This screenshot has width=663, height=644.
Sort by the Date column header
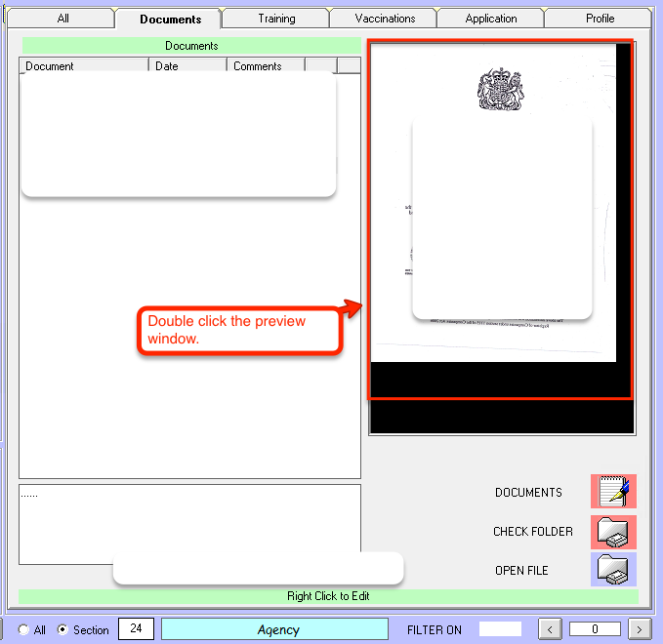pyautogui.click(x=187, y=66)
